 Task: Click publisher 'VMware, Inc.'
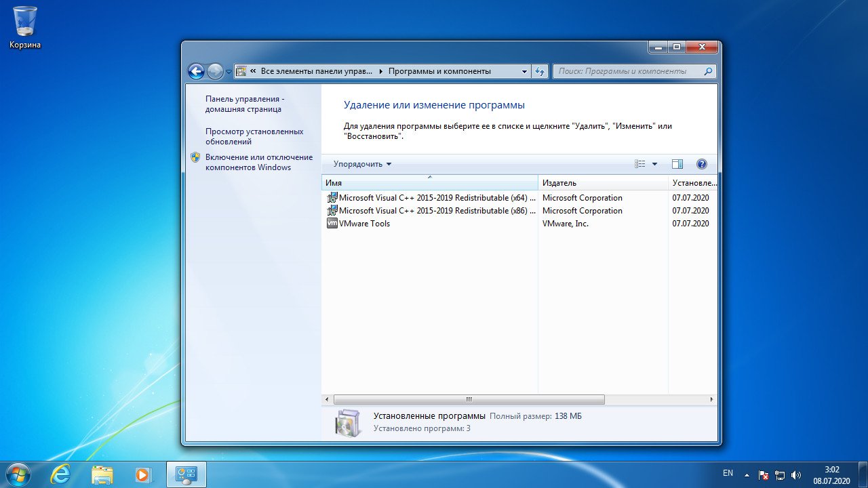[566, 224]
